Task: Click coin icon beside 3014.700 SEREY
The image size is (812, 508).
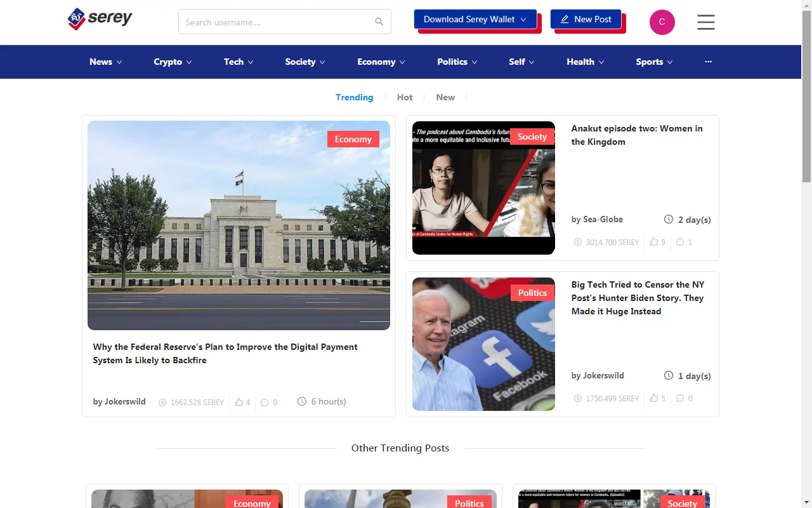Action: 578,242
